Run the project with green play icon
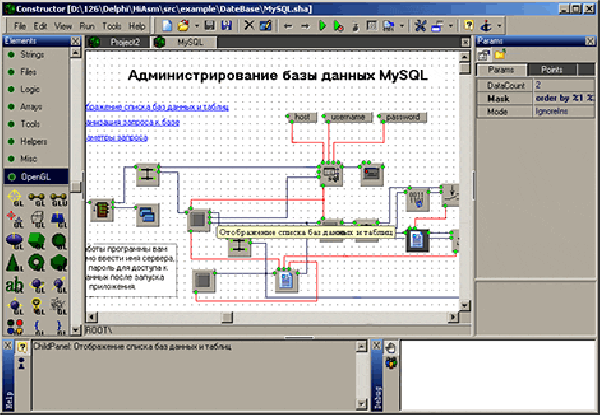The height and width of the screenshot is (415, 600). click(x=322, y=26)
